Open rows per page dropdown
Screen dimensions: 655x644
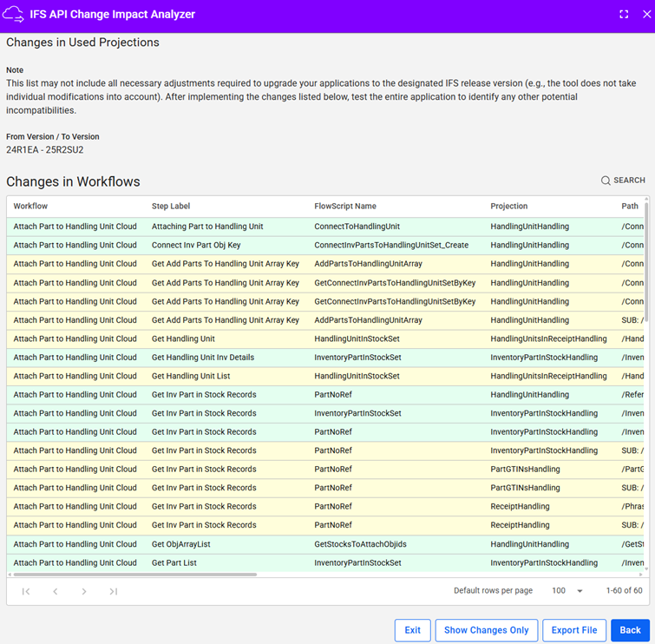[x=568, y=591]
